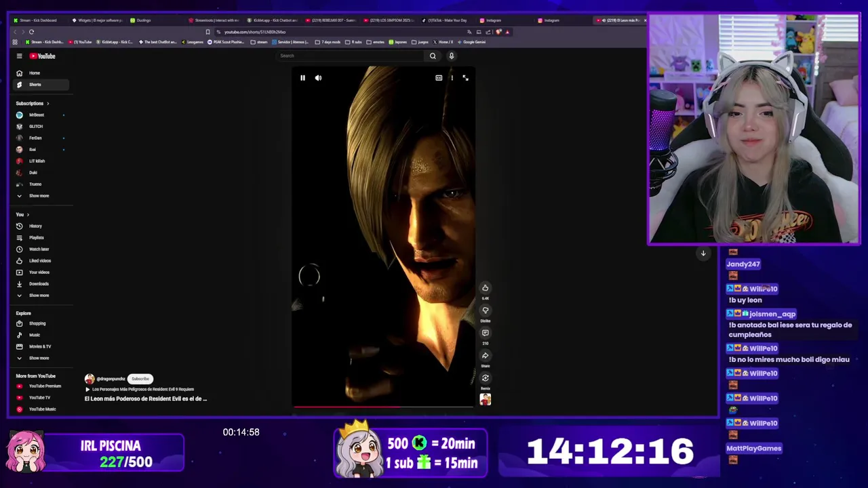Pause the YouTube Short video
The width and height of the screenshot is (868, 488).
(x=302, y=78)
